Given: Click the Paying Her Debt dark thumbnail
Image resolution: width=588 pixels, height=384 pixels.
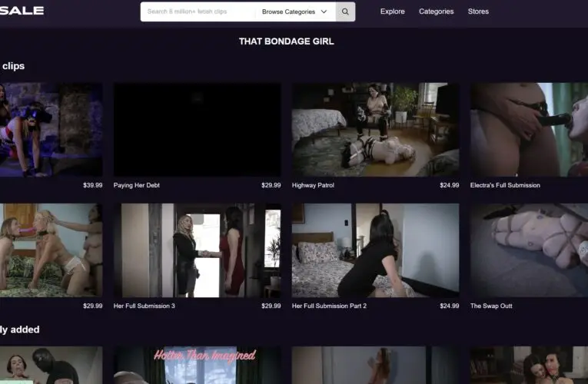Looking at the screenshot, I should point(197,130).
